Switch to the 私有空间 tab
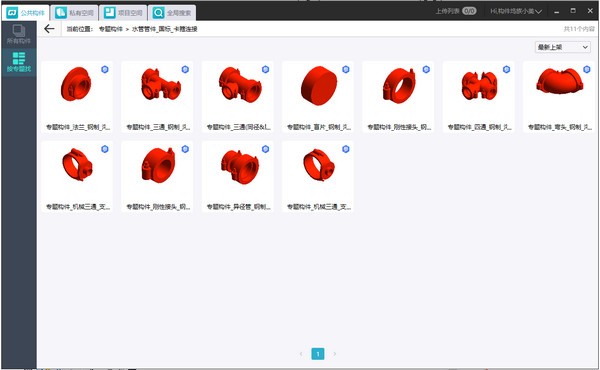Image resolution: width=600 pixels, height=370 pixels. coord(75,13)
